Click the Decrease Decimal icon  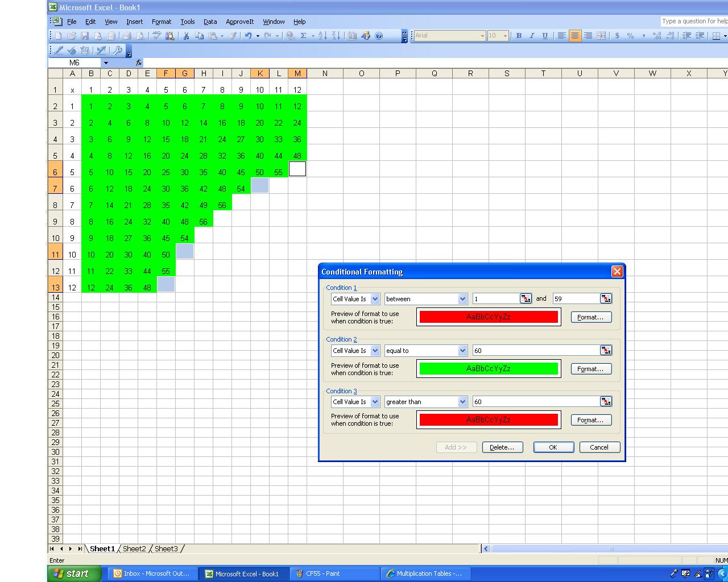(x=670, y=36)
